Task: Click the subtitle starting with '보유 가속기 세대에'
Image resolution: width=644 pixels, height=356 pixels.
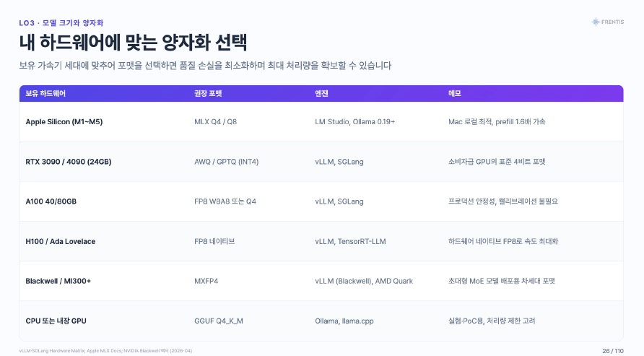Action: [x=205, y=66]
